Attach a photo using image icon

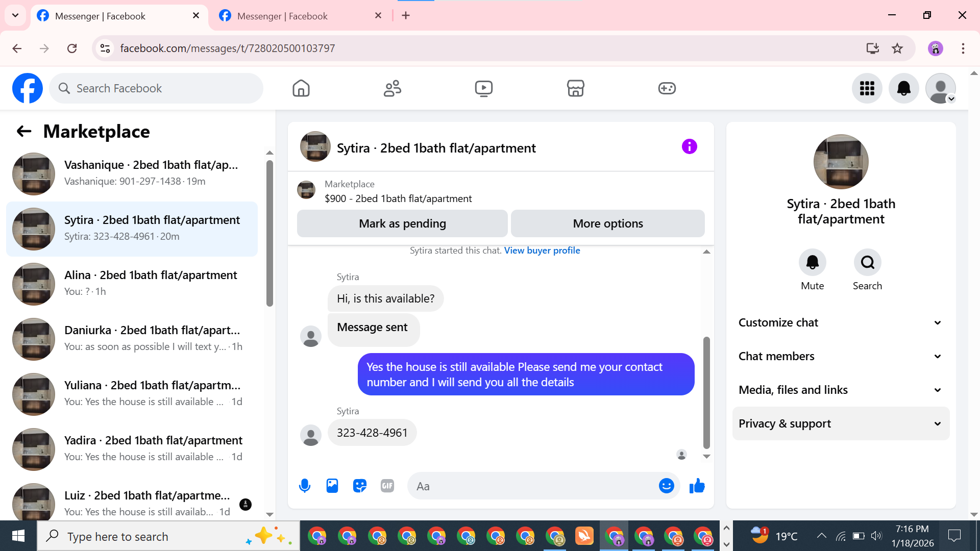coord(332,486)
